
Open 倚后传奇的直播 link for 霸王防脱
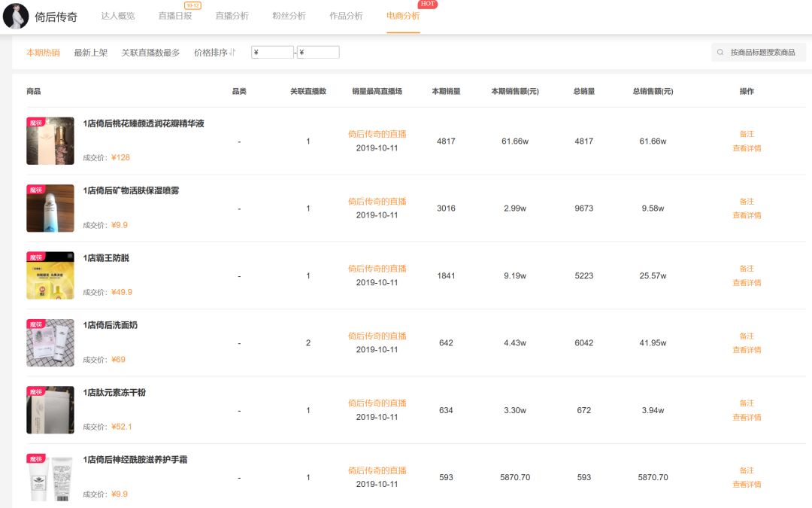(380, 268)
